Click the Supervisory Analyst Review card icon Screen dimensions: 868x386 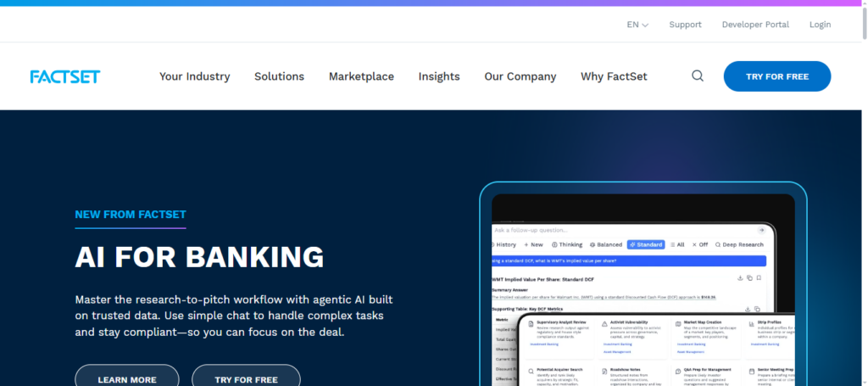coord(531,324)
